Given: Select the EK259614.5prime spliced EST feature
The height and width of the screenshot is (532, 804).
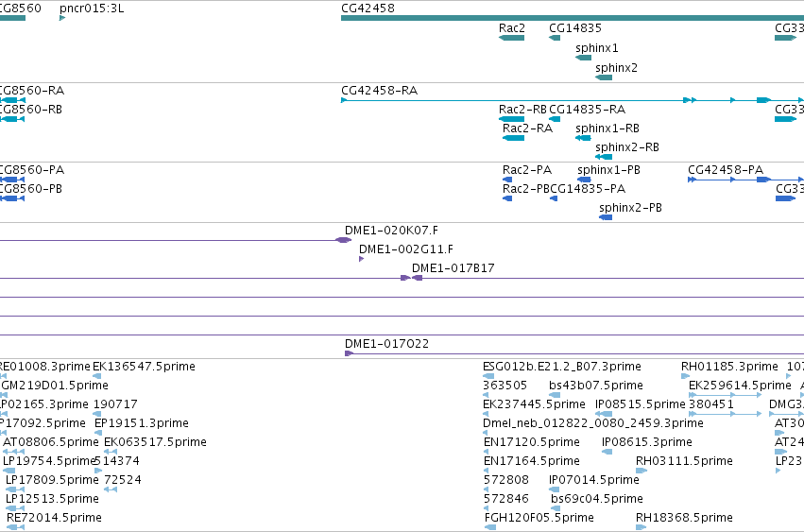Looking at the screenshot, I should [725, 395].
